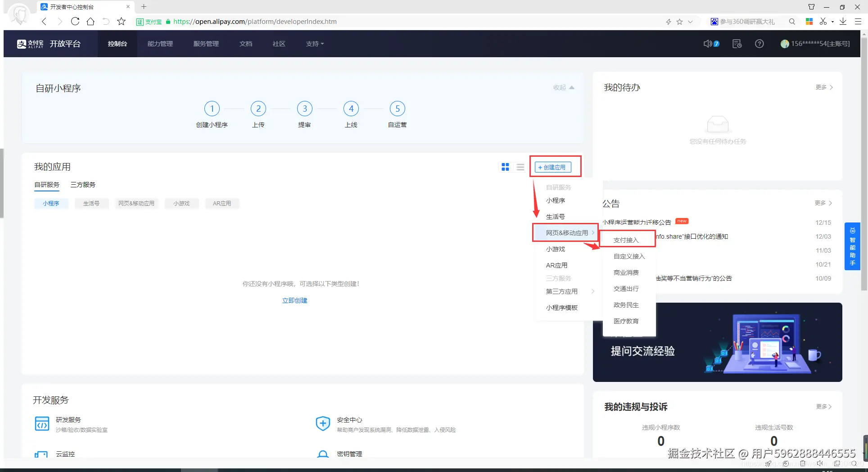Image resolution: width=868 pixels, height=472 pixels.
Task: Click the user account avatar icon
Action: pos(785,44)
